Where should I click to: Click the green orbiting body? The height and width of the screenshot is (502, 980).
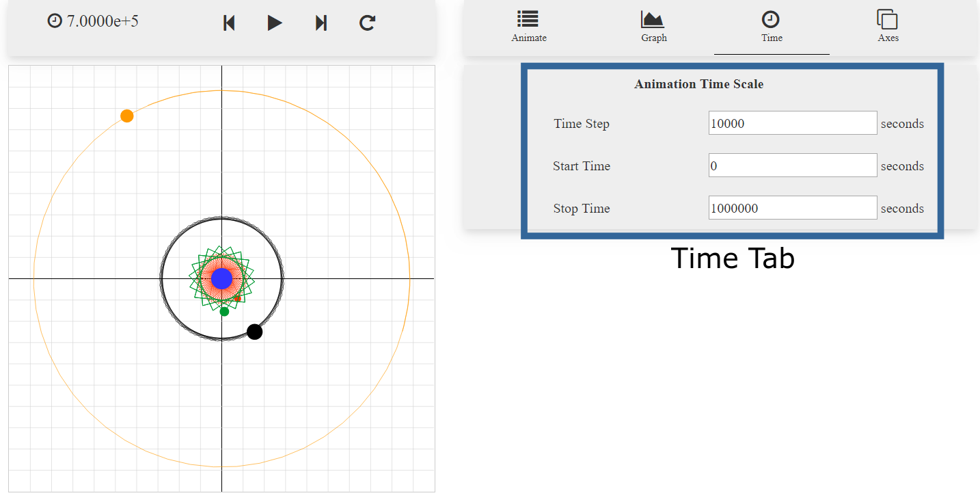tap(224, 312)
